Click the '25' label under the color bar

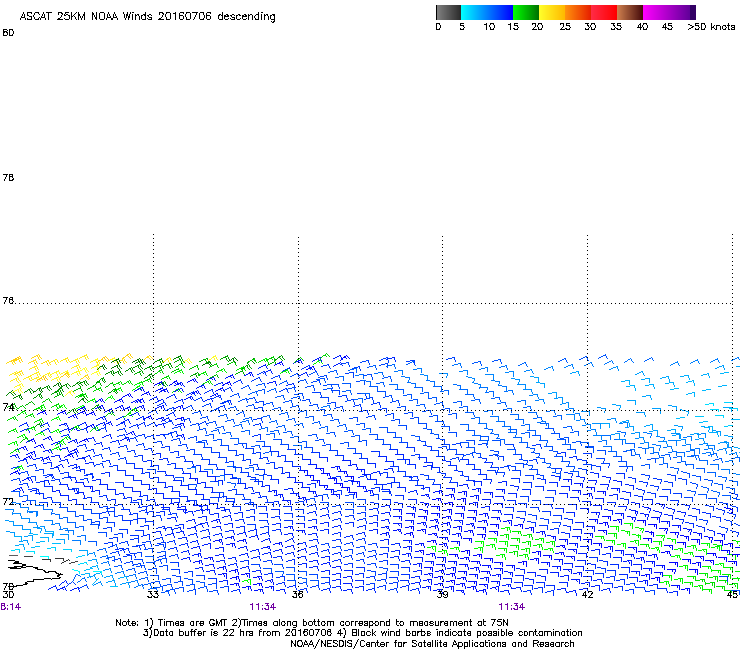pyautogui.click(x=565, y=27)
